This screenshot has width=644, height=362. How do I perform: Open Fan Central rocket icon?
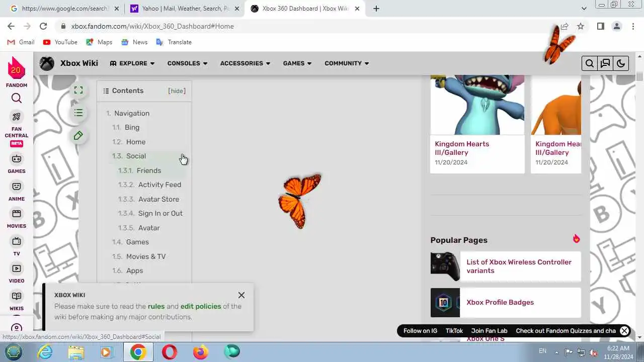[x=17, y=117]
